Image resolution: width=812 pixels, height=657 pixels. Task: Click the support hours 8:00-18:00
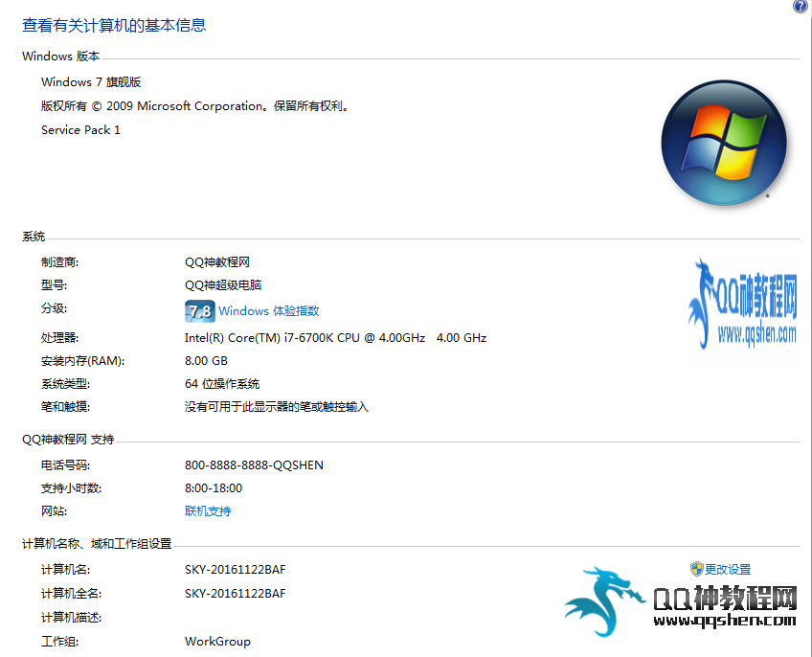coord(214,488)
